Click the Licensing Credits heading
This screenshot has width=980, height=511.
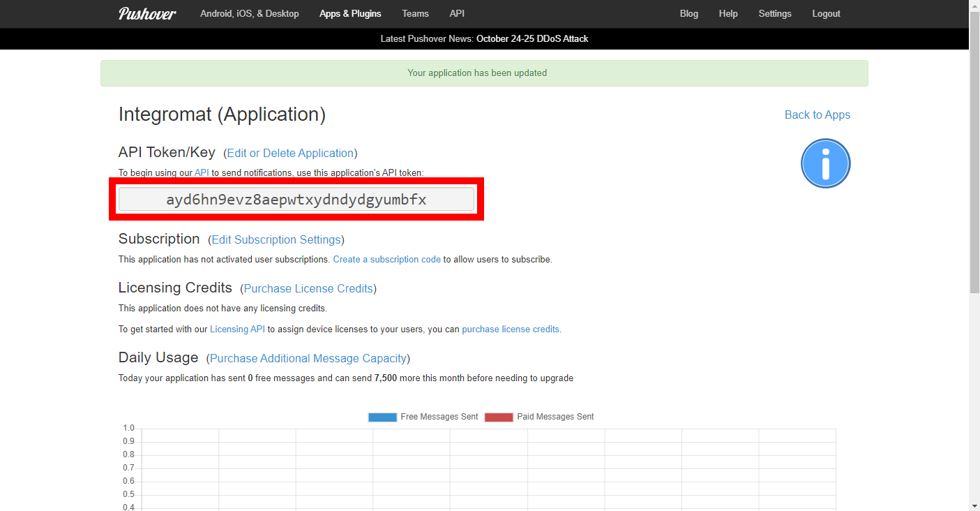point(175,288)
